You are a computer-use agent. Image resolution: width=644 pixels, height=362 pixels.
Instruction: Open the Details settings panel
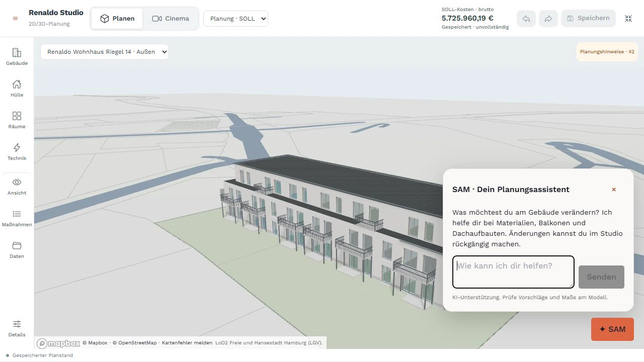click(x=17, y=328)
